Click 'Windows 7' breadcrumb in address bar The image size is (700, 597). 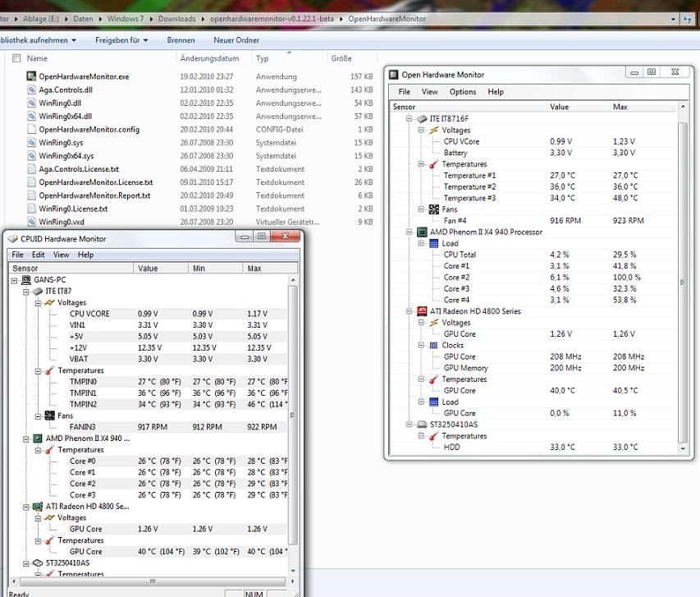(x=126, y=19)
